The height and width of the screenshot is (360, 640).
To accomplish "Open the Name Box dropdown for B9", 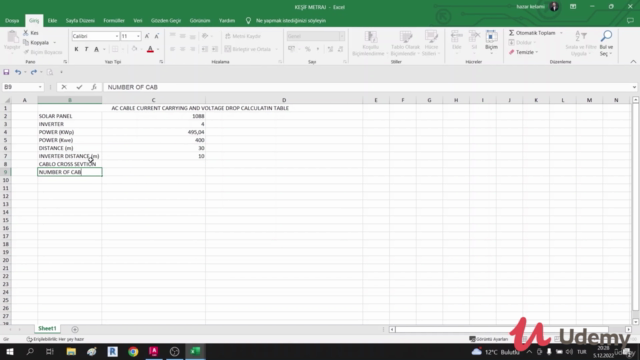I will pyautogui.click(x=40, y=87).
